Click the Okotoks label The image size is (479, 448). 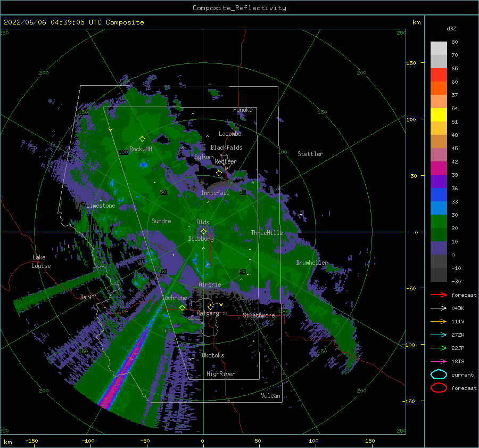213,355
